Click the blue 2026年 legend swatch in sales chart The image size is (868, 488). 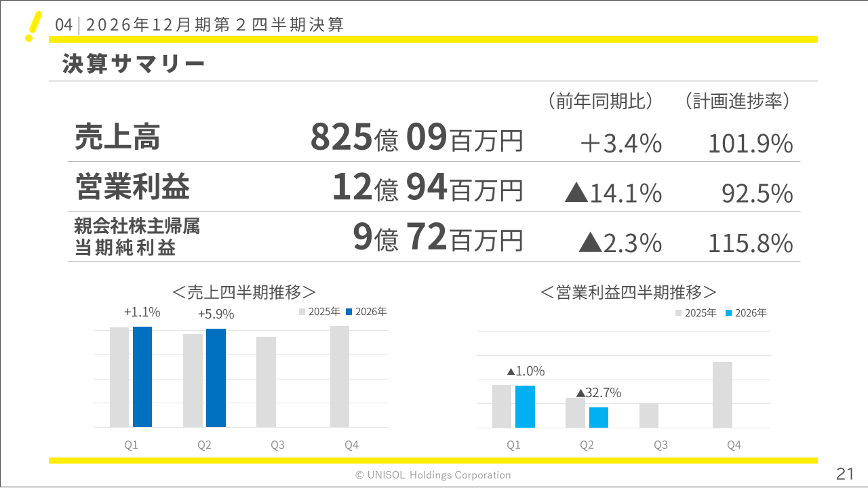pos(349,312)
